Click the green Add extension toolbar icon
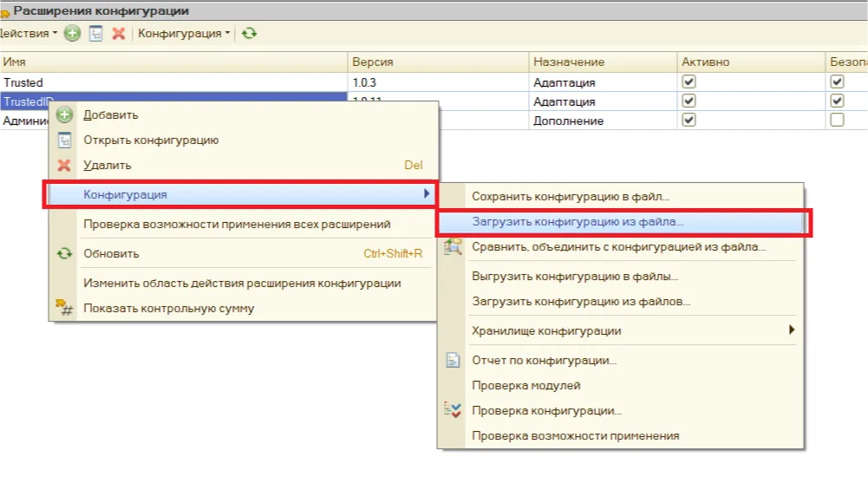This screenshot has height=490, width=868. point(72,34)
